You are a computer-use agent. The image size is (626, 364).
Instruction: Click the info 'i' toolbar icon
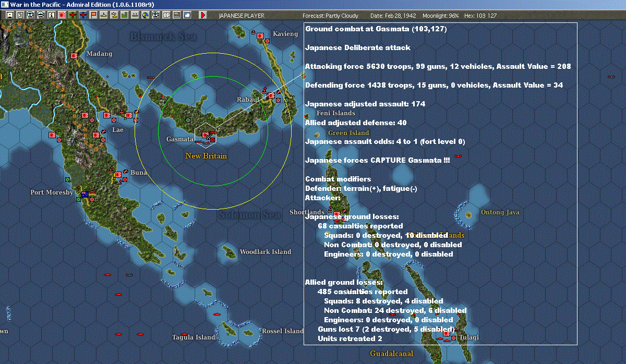coord(51,15)
